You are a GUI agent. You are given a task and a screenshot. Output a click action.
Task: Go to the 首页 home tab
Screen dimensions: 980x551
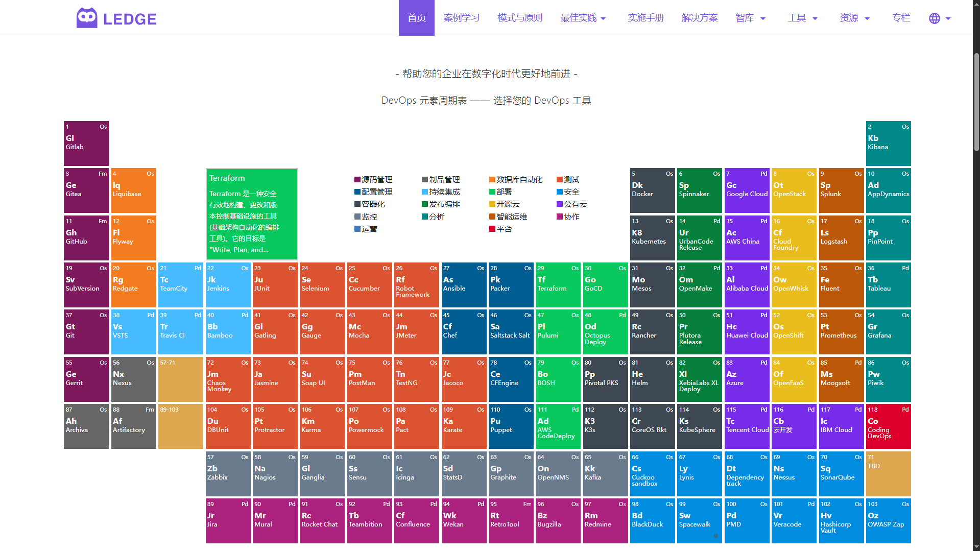coord(417,18)
